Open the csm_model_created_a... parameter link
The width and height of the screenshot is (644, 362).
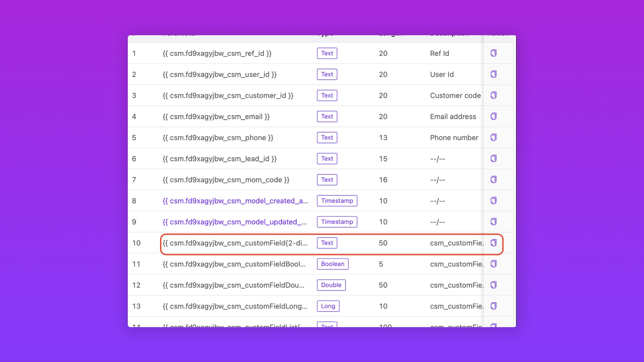[x=235, y=201]
